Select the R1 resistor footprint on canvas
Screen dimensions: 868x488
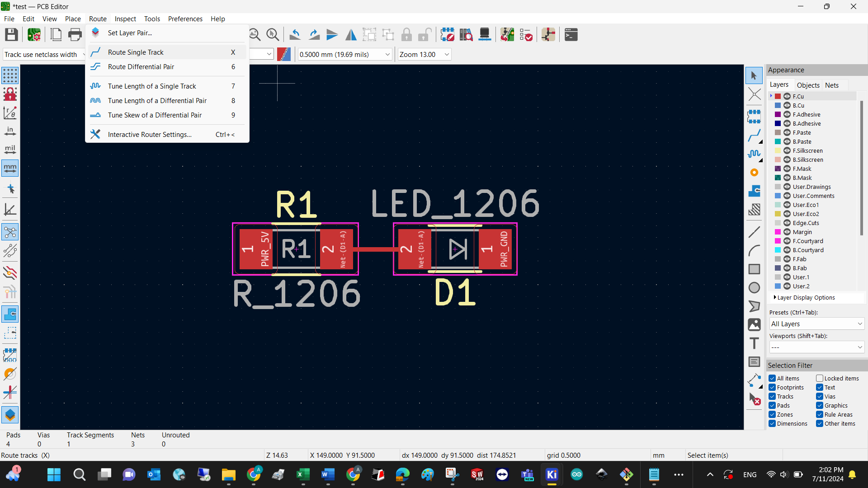click(296, 249)
